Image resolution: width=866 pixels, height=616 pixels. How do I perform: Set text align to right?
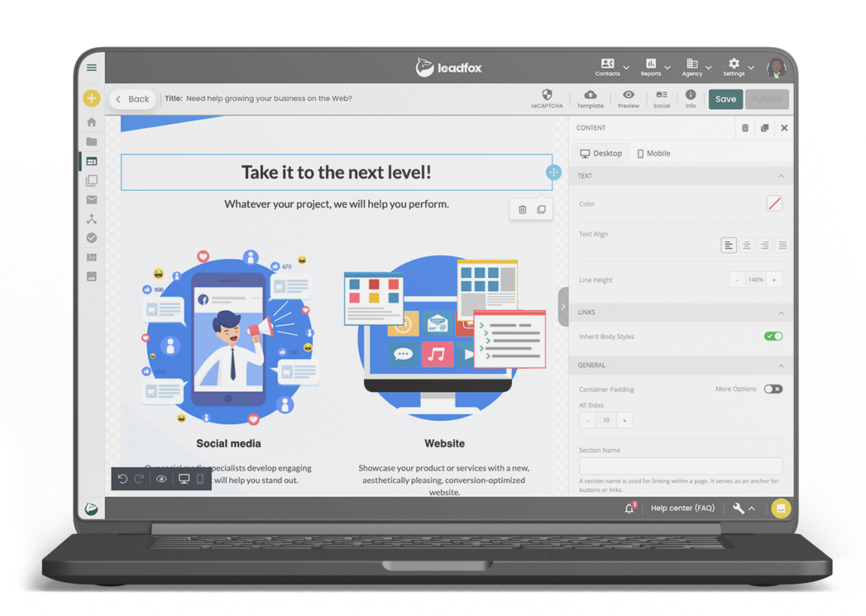coord(765,245)
